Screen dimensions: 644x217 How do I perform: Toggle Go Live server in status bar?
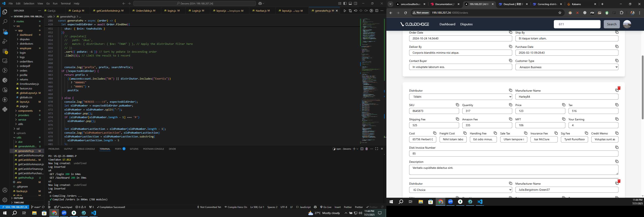(325, 207)
